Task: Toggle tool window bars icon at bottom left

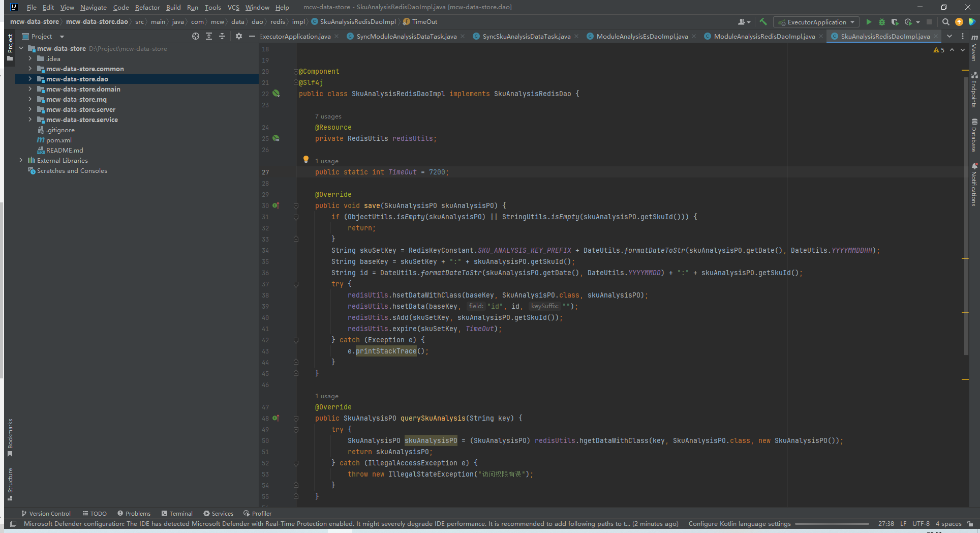Action: click(13, 524)
